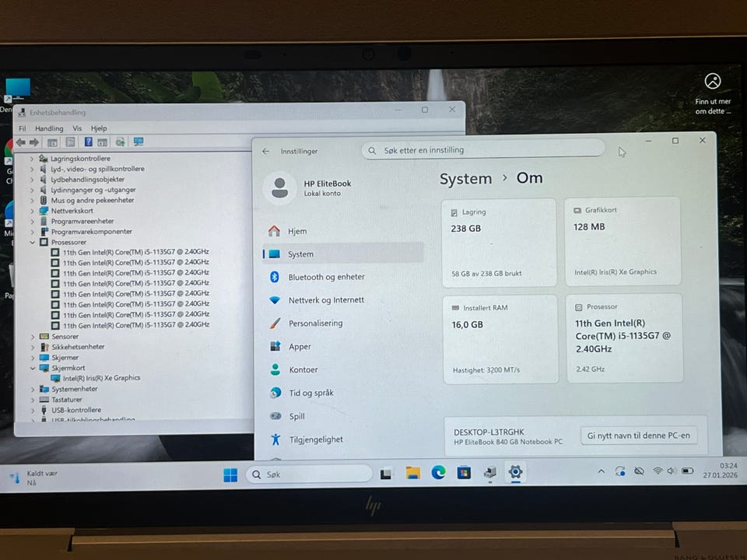Click the Windows Start button

pos(230,474)
